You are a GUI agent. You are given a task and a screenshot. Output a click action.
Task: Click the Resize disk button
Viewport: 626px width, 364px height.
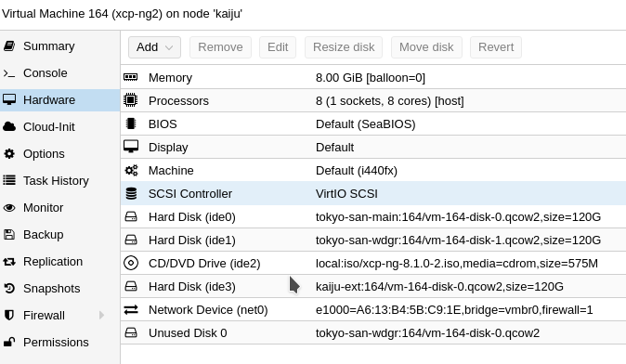coord(344,47)
